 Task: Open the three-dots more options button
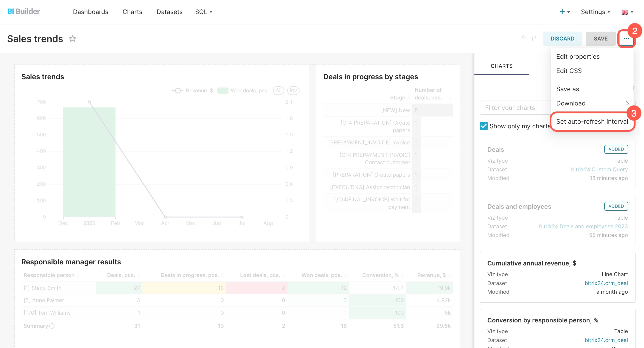tap(626, 38)
